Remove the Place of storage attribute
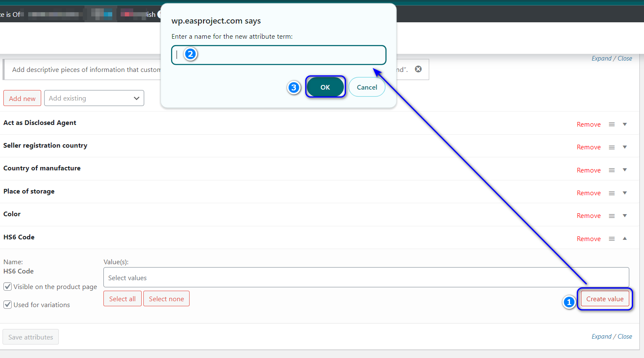This screenshot has width=644, height=358. coord(589,193)
